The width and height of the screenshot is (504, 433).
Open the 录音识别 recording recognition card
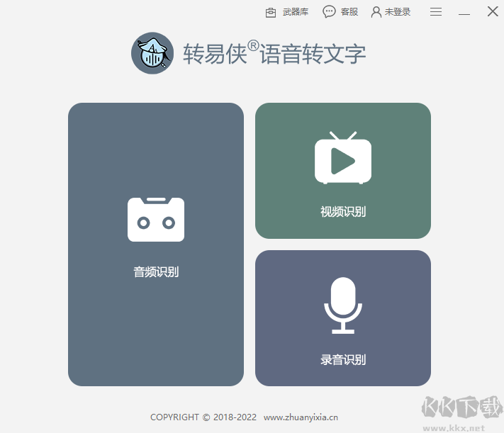(343, 318)
